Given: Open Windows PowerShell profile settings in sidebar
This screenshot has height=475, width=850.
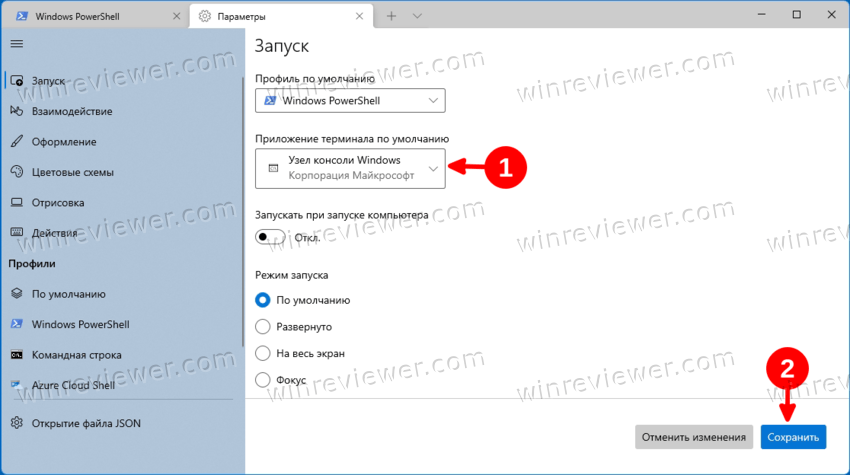Looking at the screenshot, I should click(x=123, y=324).
